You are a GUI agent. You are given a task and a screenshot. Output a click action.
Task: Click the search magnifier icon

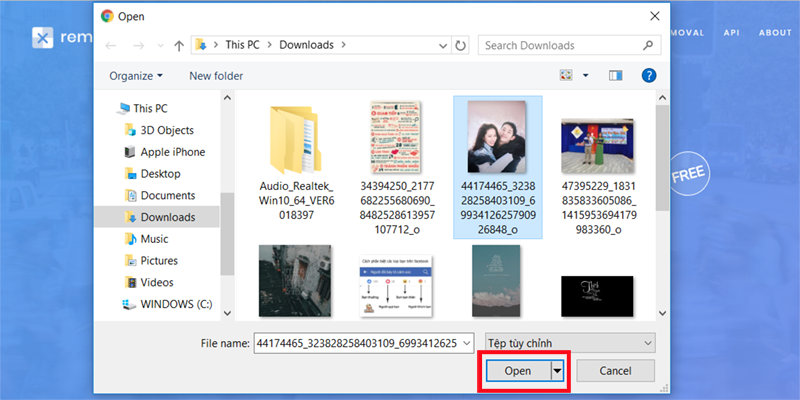[x=648, y=45]
